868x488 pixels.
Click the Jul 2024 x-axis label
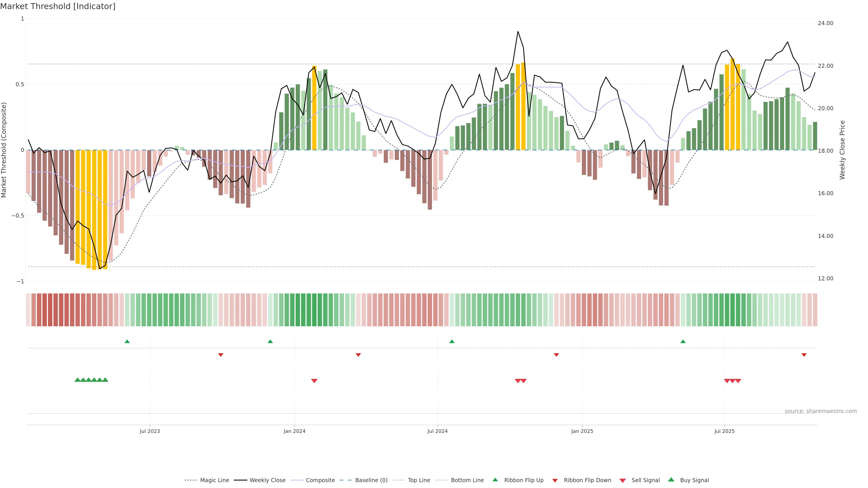tap(437, 431)
